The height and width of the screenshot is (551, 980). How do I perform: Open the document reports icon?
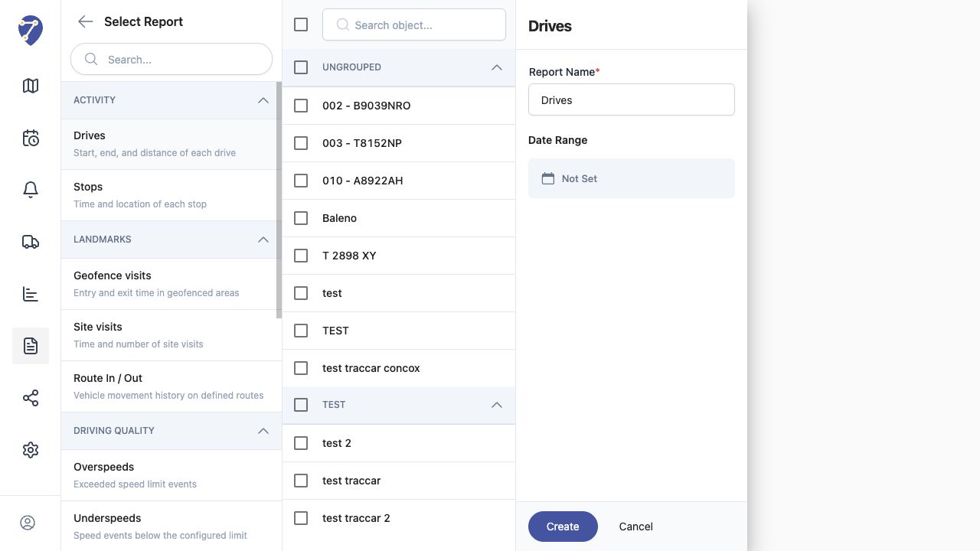(x=31, y=346)
